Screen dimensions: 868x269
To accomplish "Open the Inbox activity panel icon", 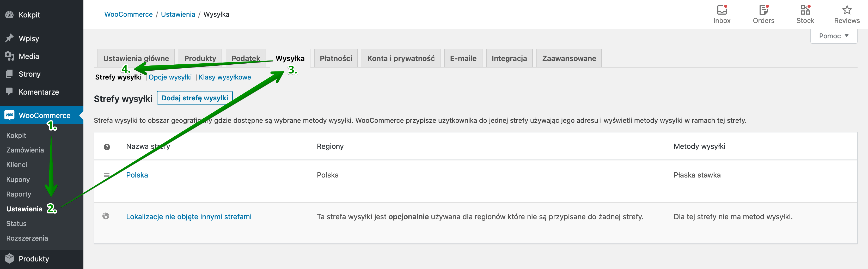I will 722,10.
